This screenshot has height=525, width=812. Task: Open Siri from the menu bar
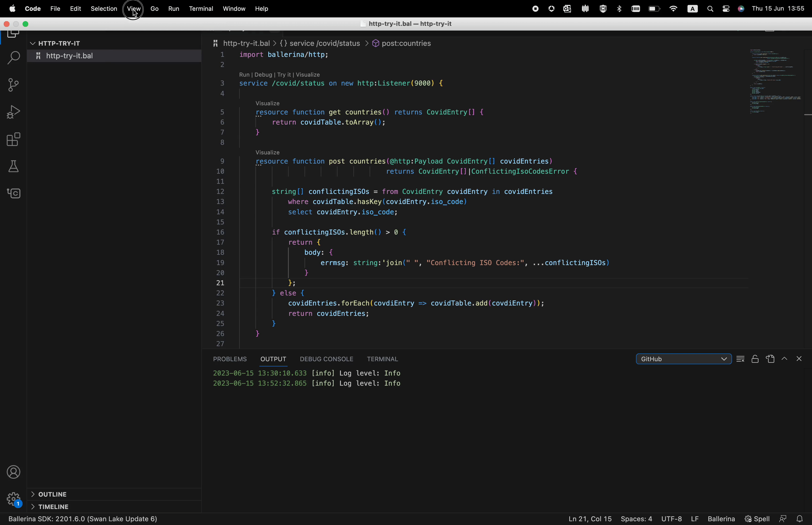coord(742,9)
